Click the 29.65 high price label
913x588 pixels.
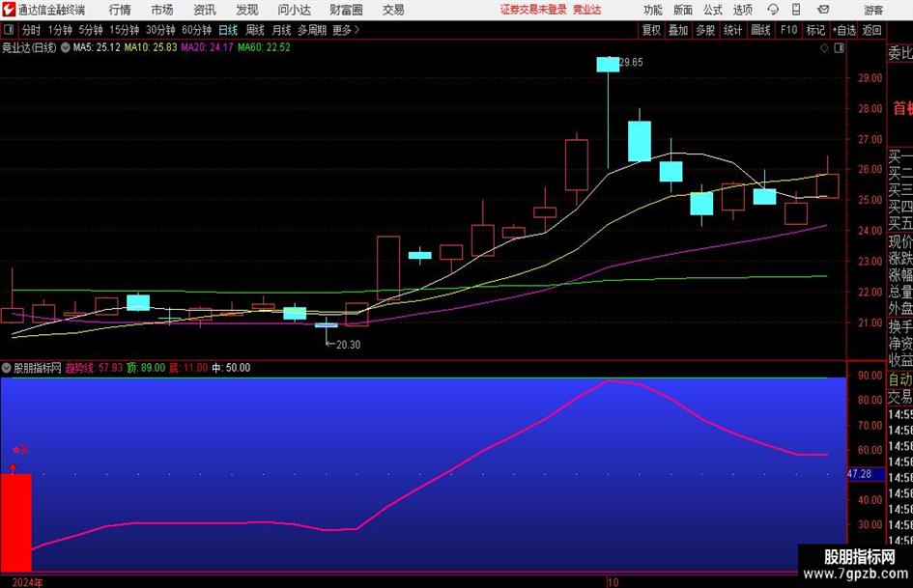pyautogui.click(x=631, y=63)
